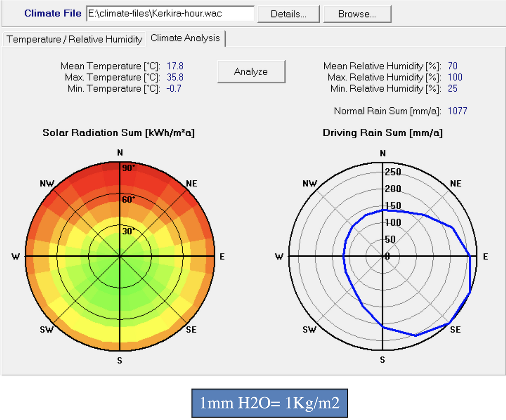Click the Normal Rain Sum value 1077
Viewport: 506px width, 420px height.
coord(457,111)
